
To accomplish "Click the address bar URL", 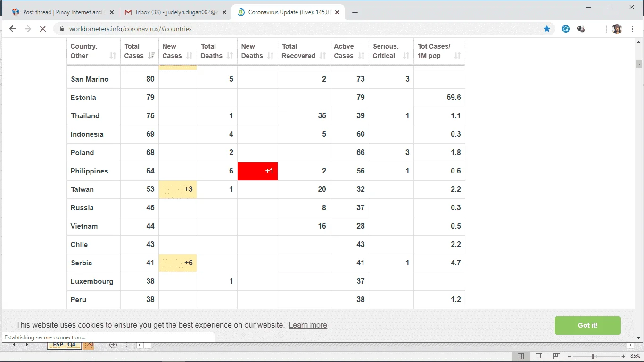I will [131, 29].
